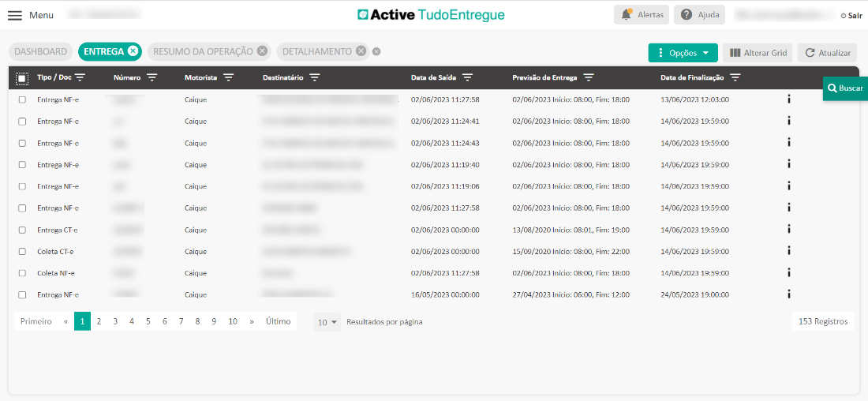Click the Alterar Grid button
This screenshot has width=868, height=401.
[758, 53]
